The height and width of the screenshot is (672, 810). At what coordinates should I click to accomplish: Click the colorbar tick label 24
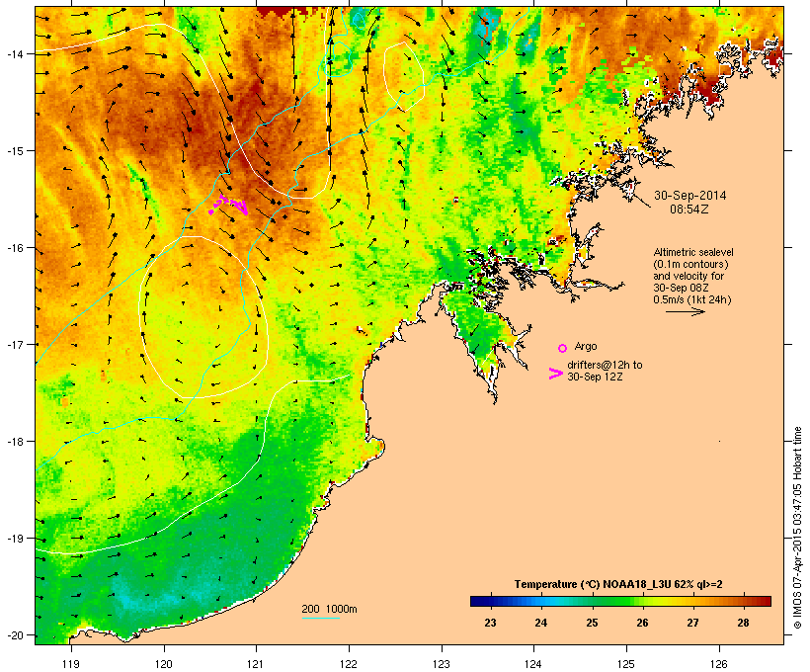tap(541, 623)
